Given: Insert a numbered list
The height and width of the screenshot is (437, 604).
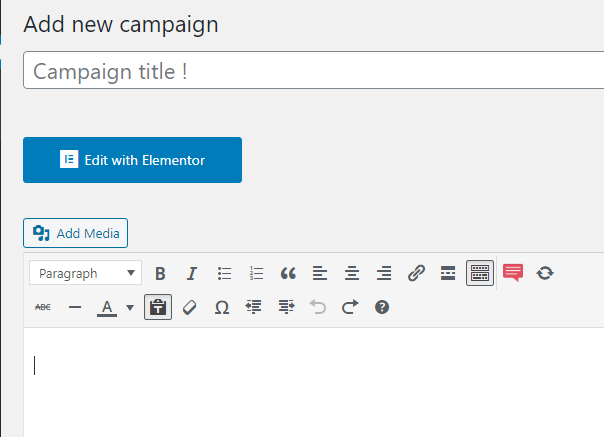Looking at the screenshot, I should pyautogui.click(x=256, y=273).
